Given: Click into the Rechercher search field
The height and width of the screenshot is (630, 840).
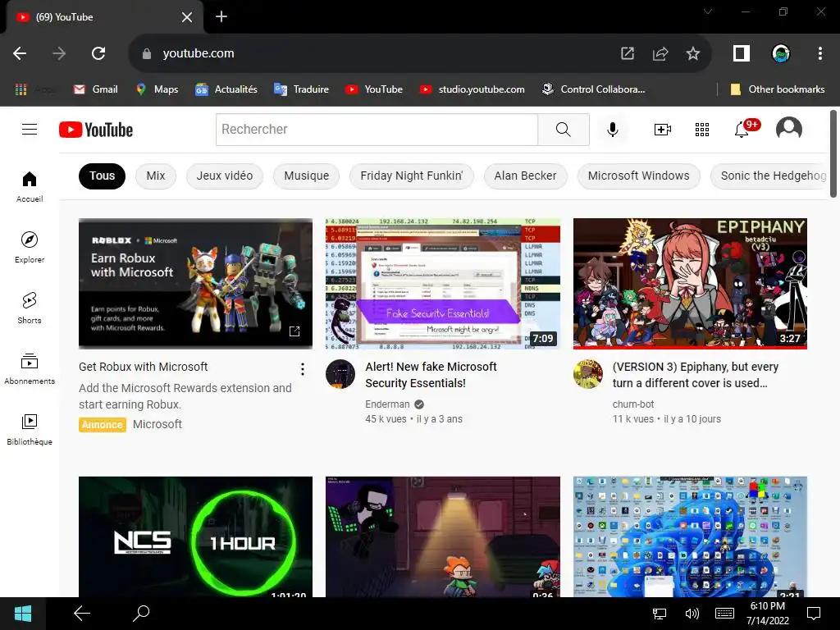Looking at the screenshot, I should [377, 129].
